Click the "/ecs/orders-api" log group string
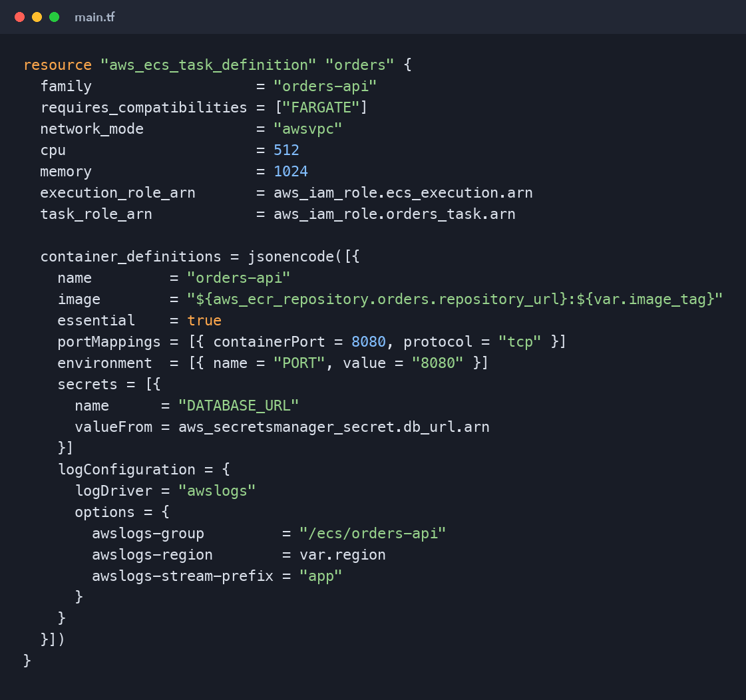Screen dimensions: 746x700 coord(373,534)
